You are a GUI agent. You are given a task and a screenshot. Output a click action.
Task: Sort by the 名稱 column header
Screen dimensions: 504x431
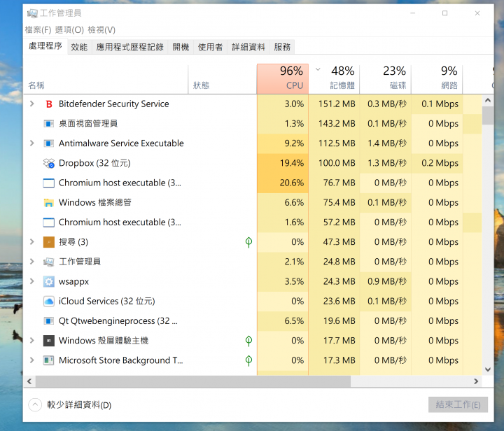(x=106, y=78)
